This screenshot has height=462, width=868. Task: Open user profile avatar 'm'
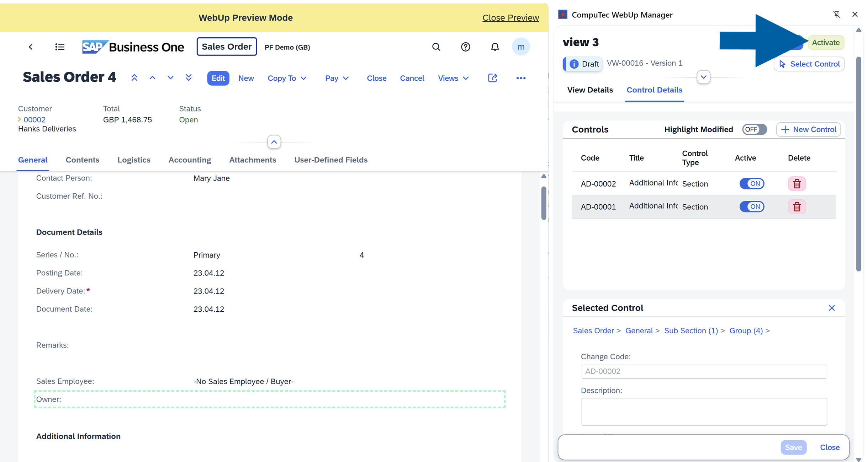521,47
